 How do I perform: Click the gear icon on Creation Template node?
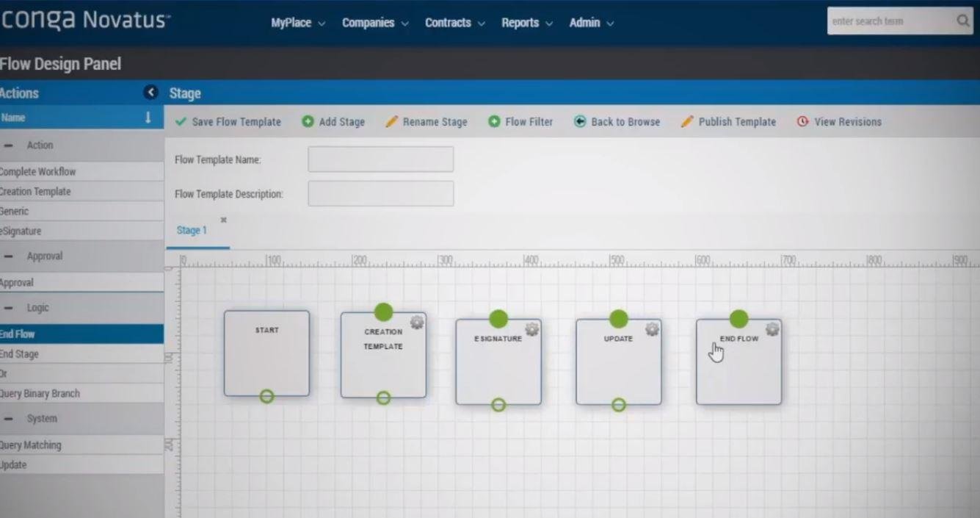417,322
